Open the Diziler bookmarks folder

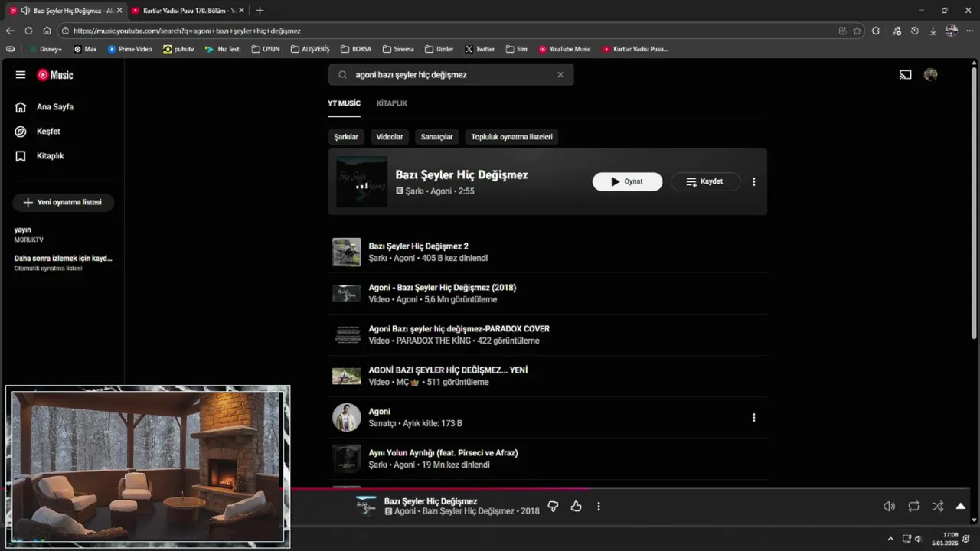point(439,49)
